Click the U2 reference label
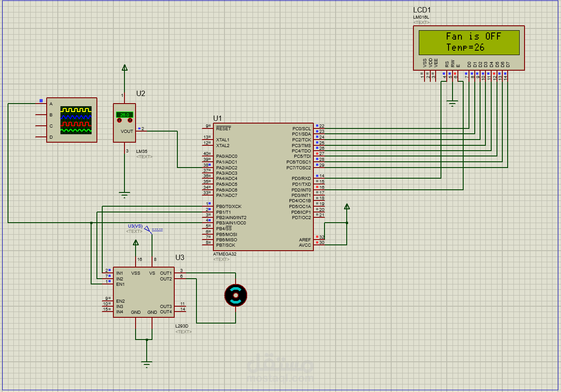Screen dimensions: 561x392 pos(140,93)
